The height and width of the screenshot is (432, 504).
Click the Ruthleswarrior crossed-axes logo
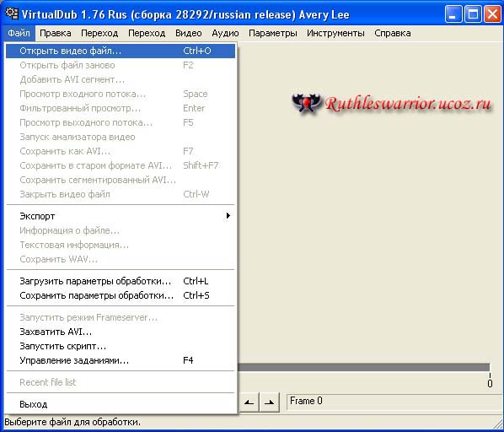306,103
